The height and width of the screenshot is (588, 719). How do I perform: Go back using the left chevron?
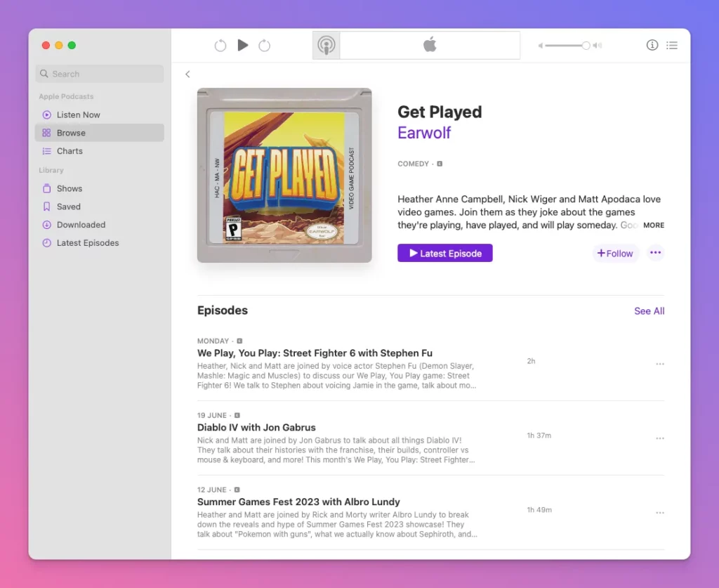pos(187,74)
